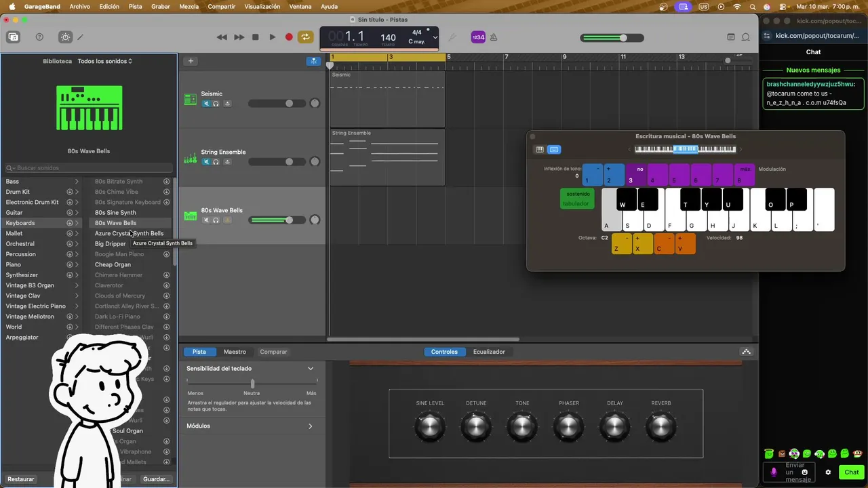Screen dimensions: 868x488
Task: Add new track with plus button
Action: [x=191, y=61]
